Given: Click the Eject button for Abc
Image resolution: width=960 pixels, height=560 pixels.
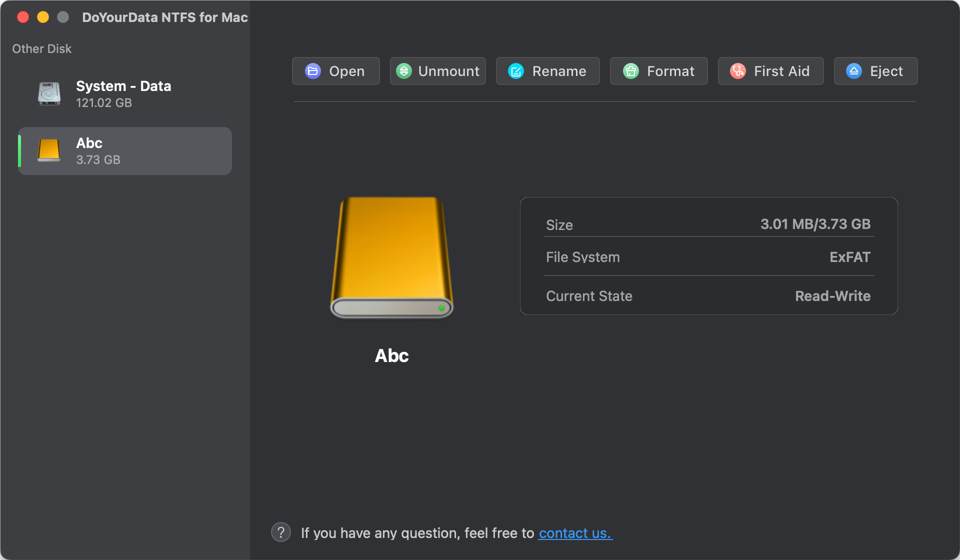Looking at the screenshot, I should 875,70.
